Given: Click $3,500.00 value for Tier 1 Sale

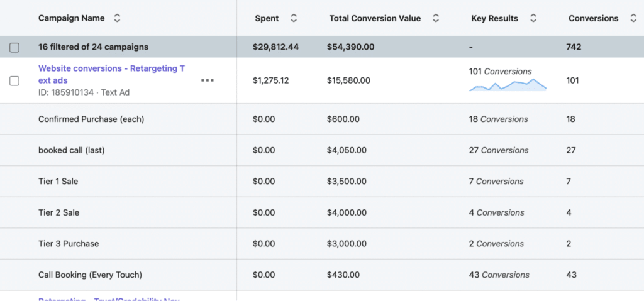Looking at the screenshot, I should [x=347, y=181].
